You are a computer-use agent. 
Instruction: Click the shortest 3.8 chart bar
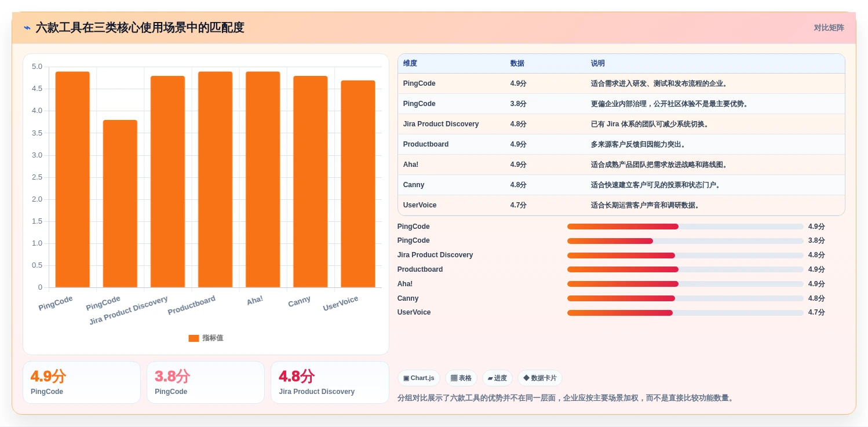click(x=120, y=204)
